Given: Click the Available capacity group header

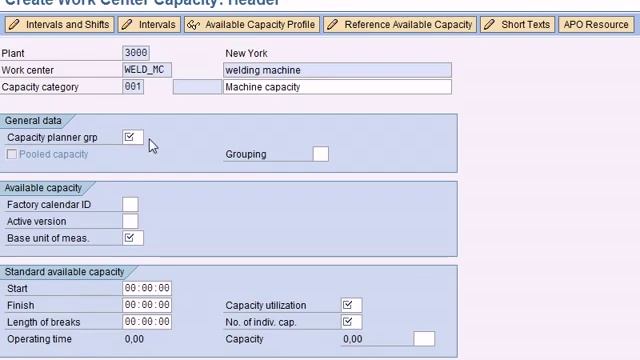Looking at the screenshot, I should [43, 188].
